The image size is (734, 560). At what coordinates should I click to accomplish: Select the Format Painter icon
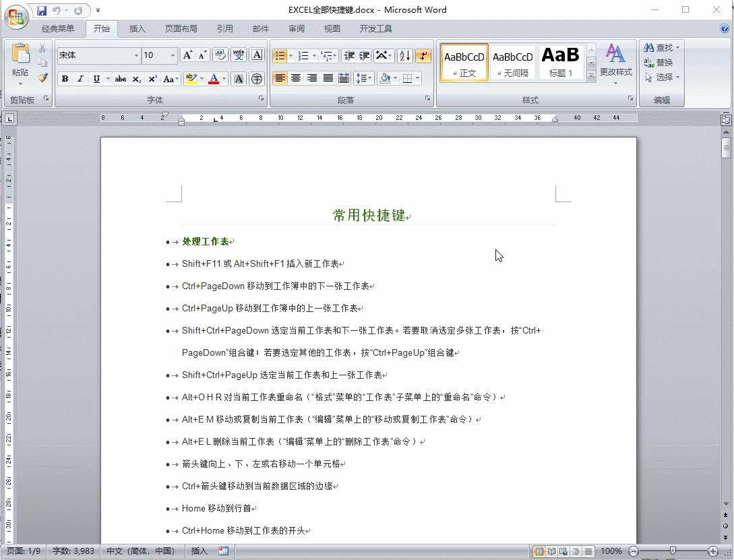pyautogui.click(x=42, y=77)
